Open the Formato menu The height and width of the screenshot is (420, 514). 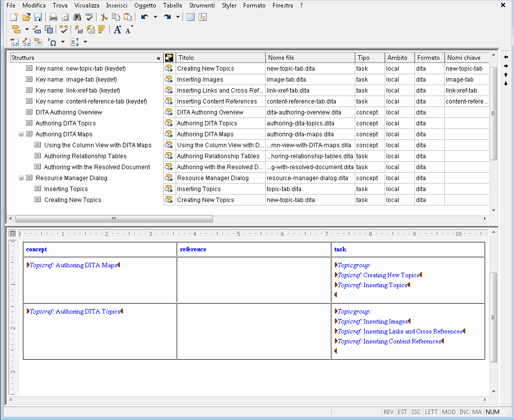coord(254,5)
